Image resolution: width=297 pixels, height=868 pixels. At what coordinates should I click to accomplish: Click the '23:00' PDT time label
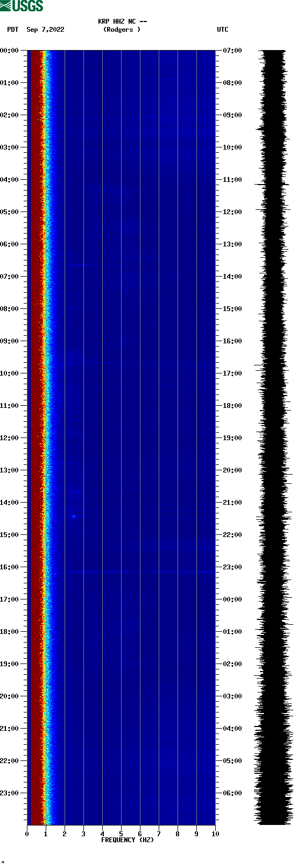point(9,793)
